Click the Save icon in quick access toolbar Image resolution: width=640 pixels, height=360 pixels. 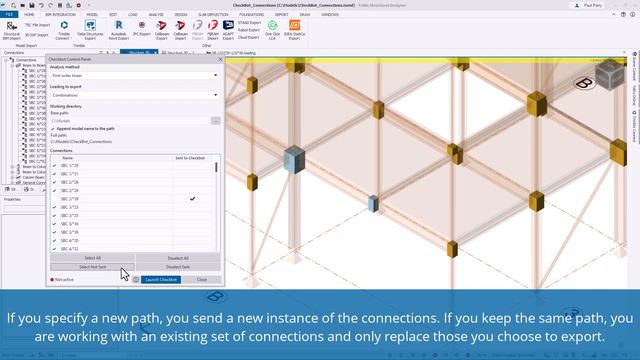pyautogui.click(x=32, y=5)
